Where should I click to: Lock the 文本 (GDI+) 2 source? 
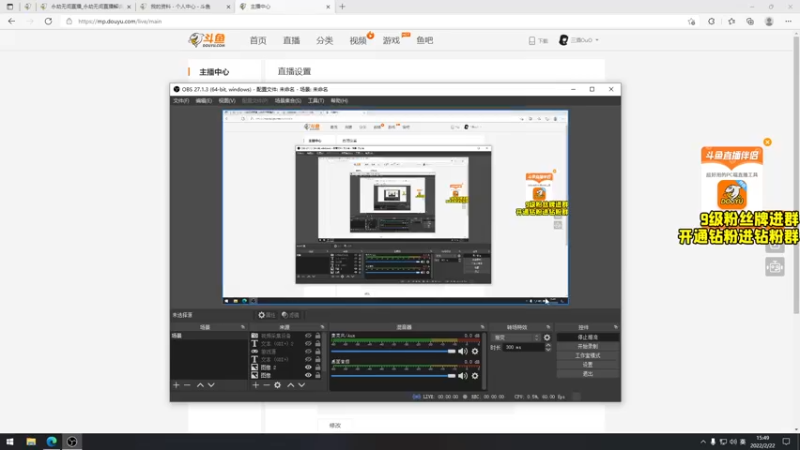tap(318, 343)
